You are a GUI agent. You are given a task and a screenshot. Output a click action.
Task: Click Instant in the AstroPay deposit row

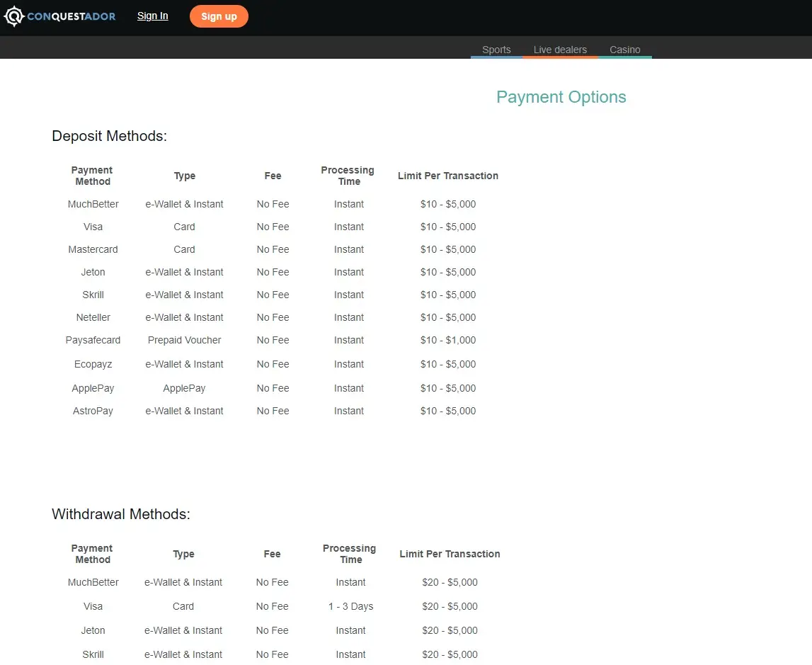(x=348, y=411)
